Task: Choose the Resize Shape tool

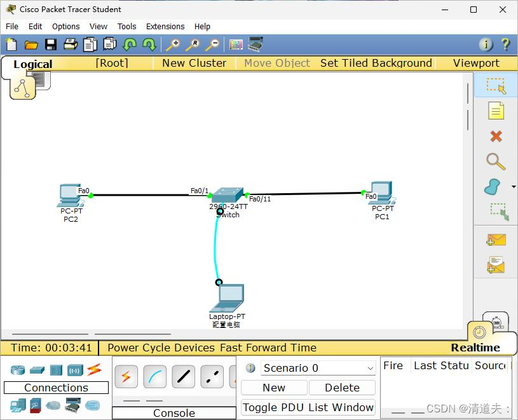Action: 500,212
